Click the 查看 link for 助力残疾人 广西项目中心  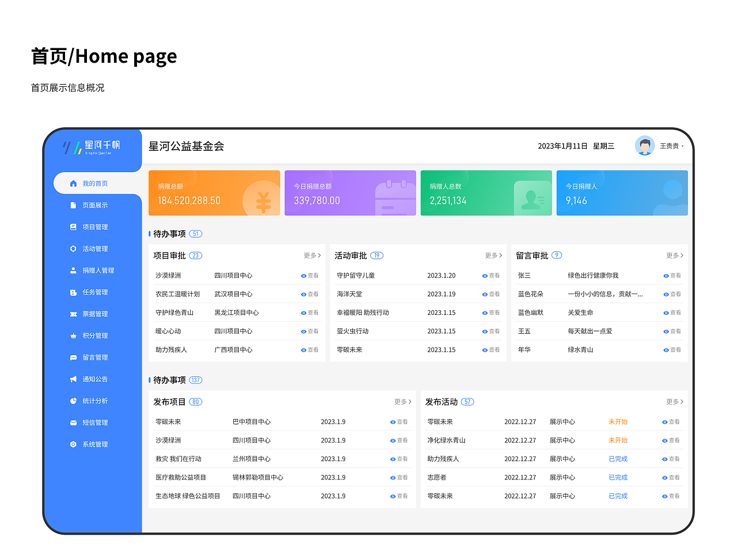pos(310,350)
